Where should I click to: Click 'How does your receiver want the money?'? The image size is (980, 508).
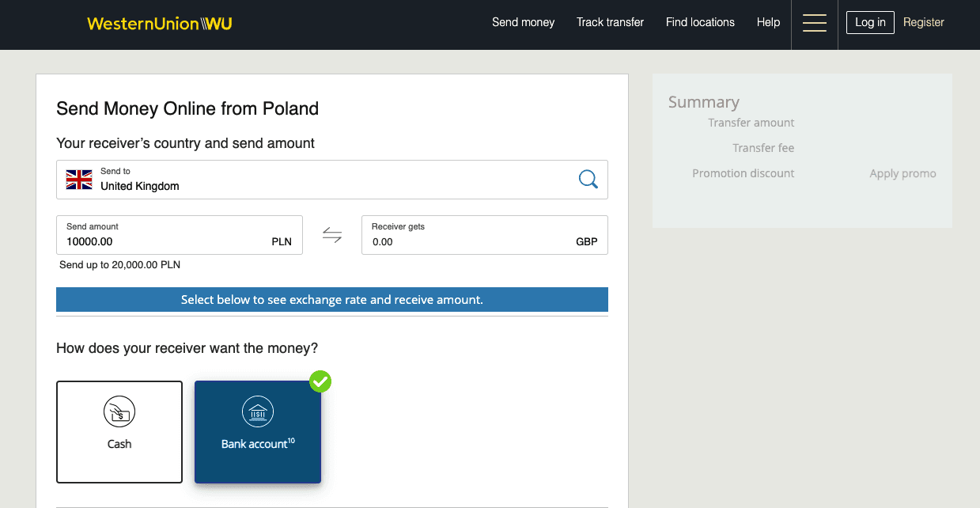(x=187, y=348)
